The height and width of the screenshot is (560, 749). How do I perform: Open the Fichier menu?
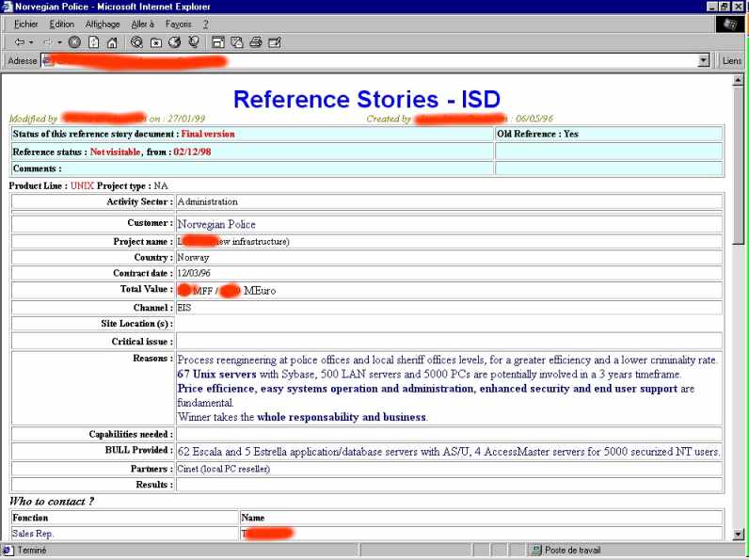coord(25,24)
